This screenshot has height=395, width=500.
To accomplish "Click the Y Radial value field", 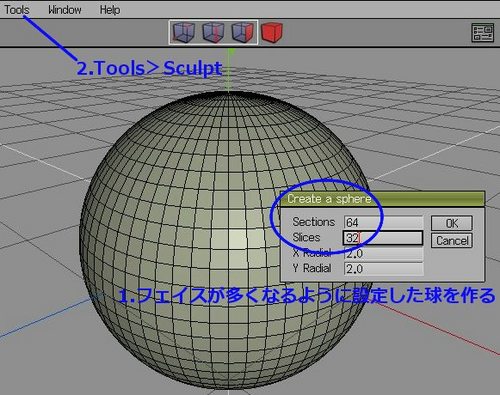I will tap(383, 269).
